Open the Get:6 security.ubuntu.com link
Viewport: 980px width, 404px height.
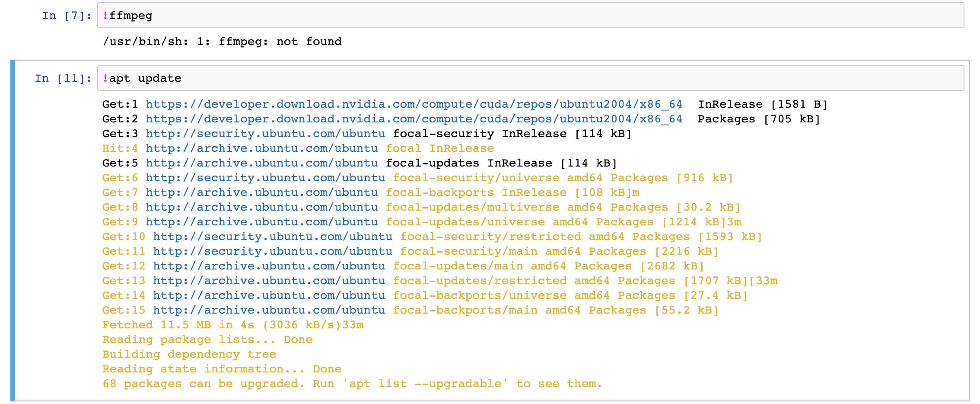(265, 178)
